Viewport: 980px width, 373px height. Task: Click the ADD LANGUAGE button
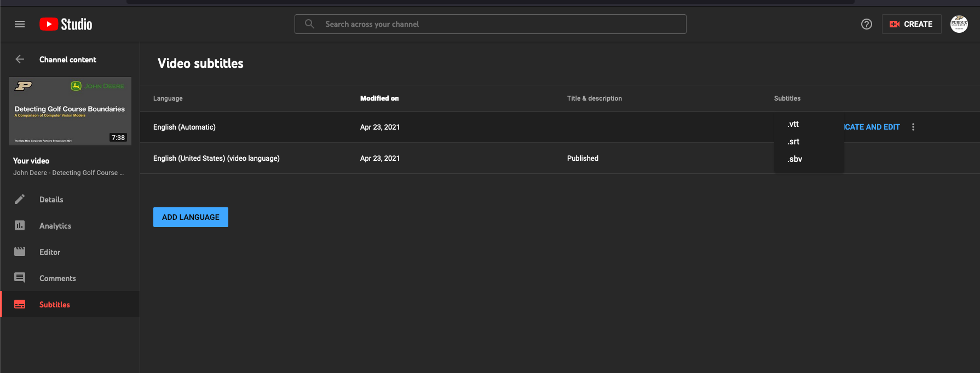point(191,217)
